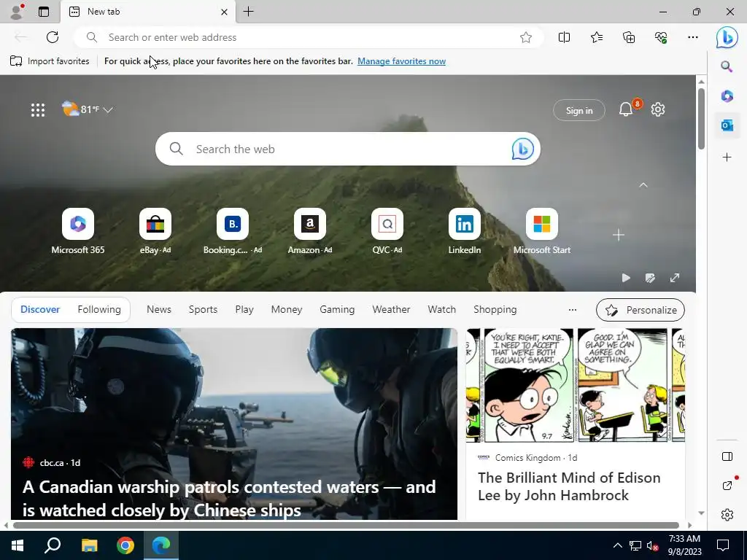Open the Weather feed tab

(x=391, y=309)
